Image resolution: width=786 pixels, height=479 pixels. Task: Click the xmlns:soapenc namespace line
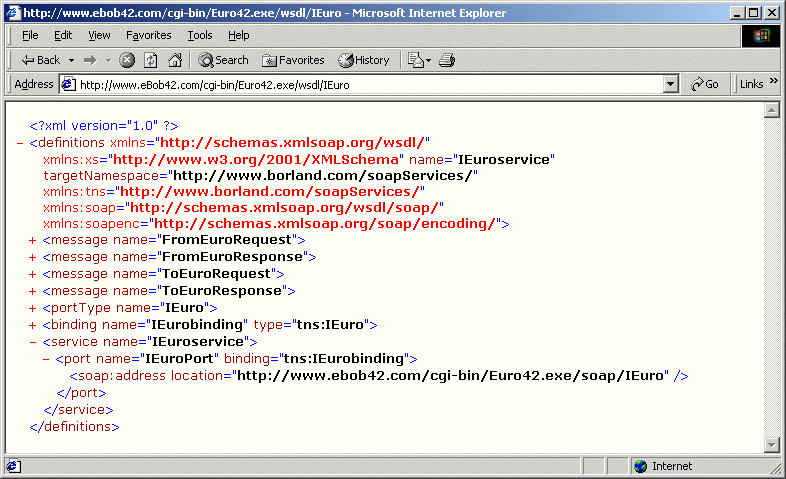276,224
